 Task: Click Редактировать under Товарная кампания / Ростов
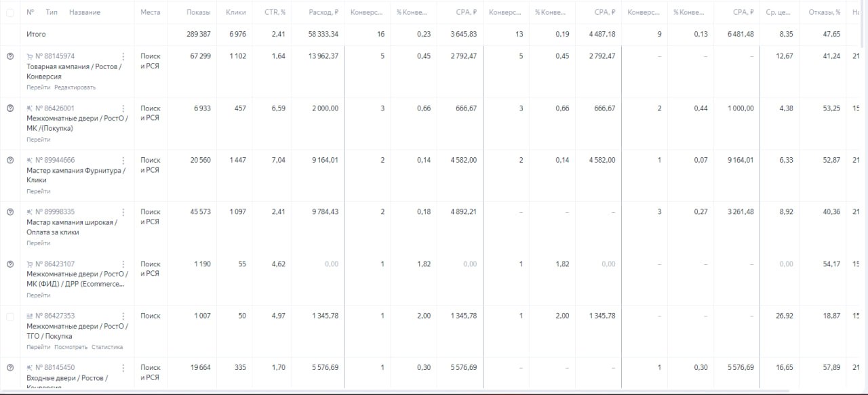[x=75, y=87]
